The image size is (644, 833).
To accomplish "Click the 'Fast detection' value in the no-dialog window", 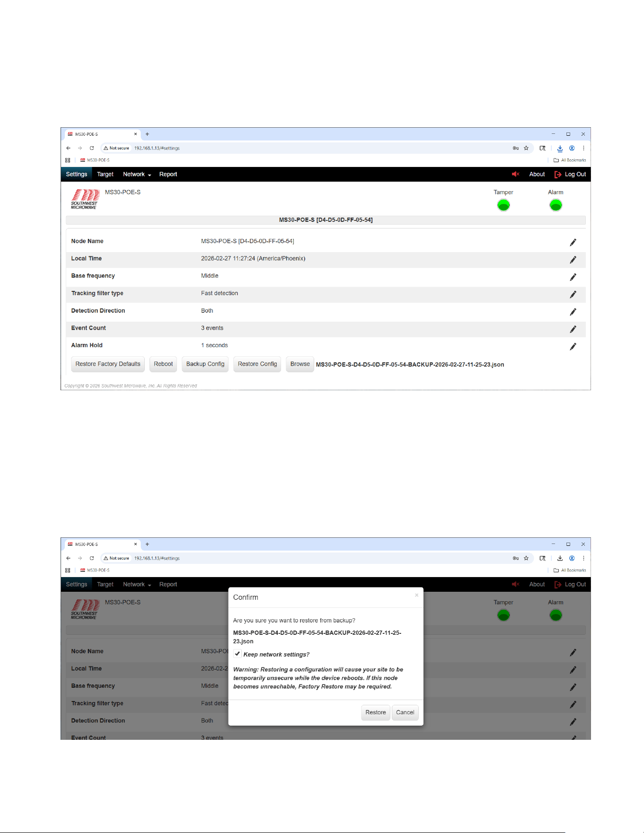I will (x=220, y=293).
